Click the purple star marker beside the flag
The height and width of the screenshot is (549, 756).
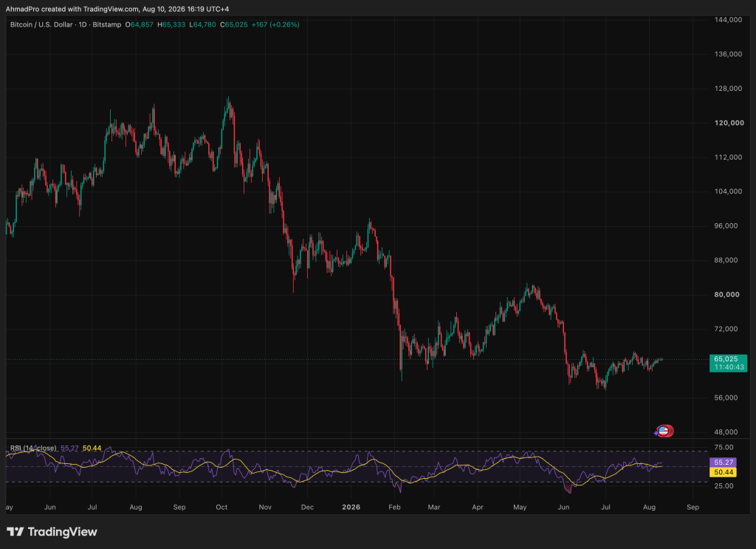pos(656,433)
